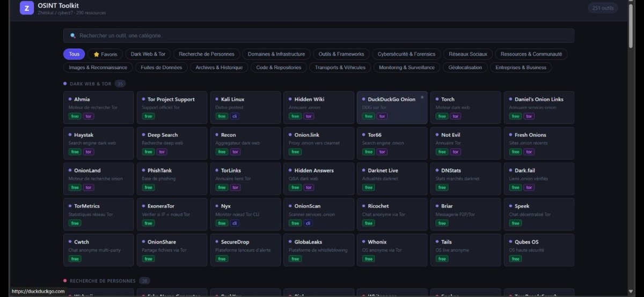The image size is (644, 297).
Task: Filter by Monitoring & Surveillance
Action: 407,68
